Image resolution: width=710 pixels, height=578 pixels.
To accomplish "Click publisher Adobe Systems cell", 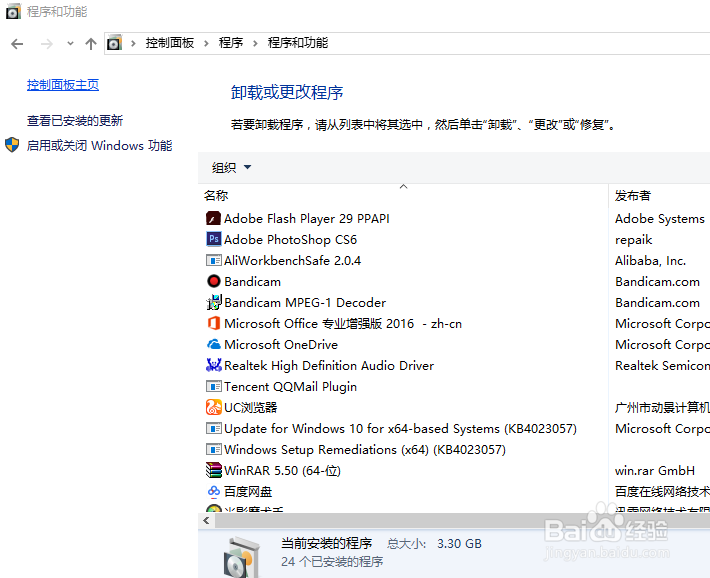I will pyautogui.click(x=660, y=218).
